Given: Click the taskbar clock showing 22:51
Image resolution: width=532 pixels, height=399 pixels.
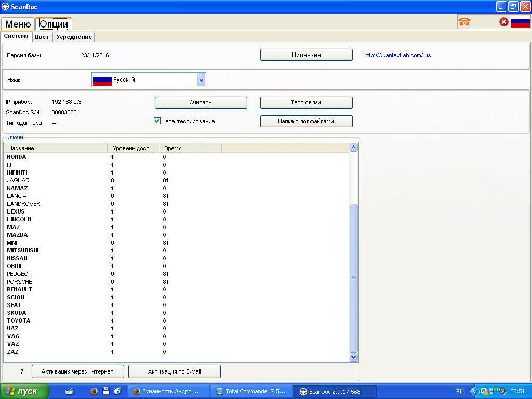Looking at the screenshot, I should [517, 391].
